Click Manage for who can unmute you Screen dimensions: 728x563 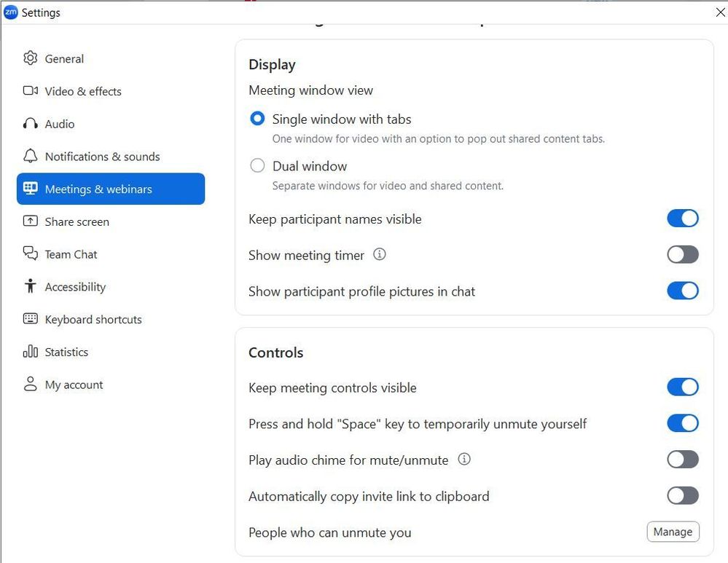(672, 532)
